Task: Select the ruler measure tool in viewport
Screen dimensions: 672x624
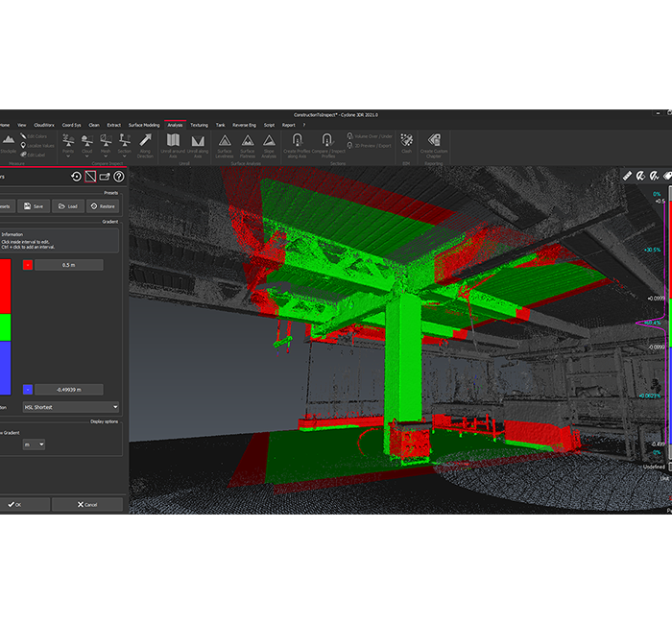Action: tap(628, 177)
